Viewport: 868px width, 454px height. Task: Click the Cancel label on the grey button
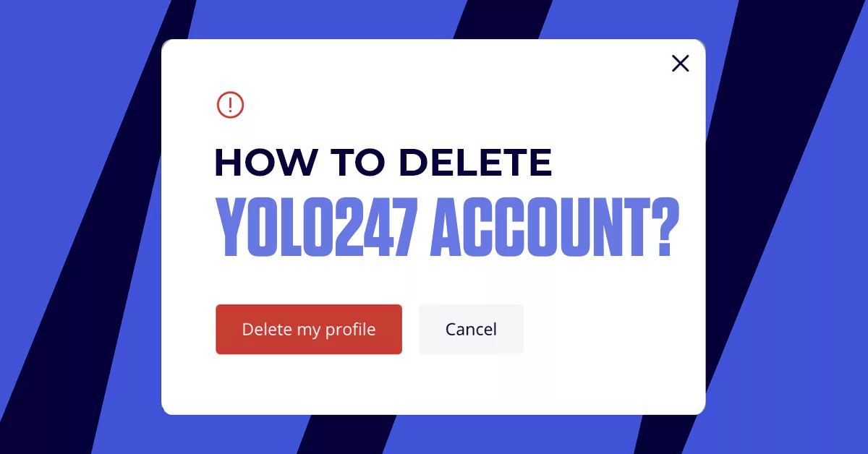tap(471, 330)
